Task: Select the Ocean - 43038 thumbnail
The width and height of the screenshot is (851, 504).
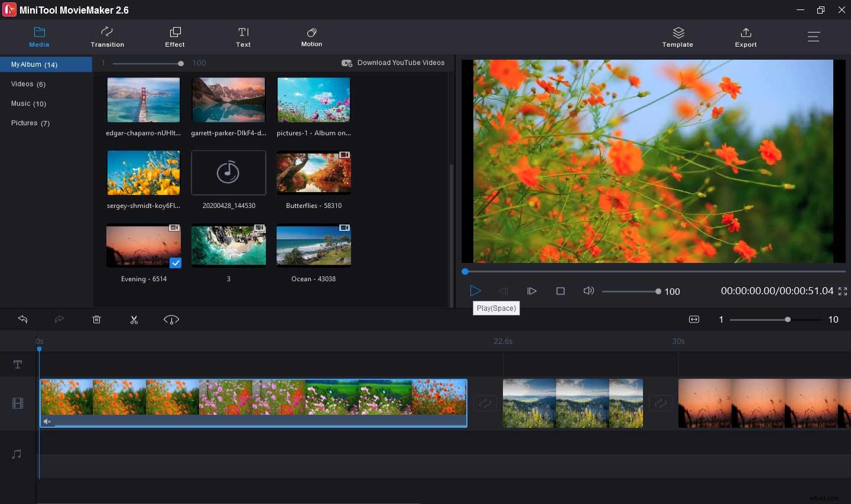Action: click(x=313, y=246)
